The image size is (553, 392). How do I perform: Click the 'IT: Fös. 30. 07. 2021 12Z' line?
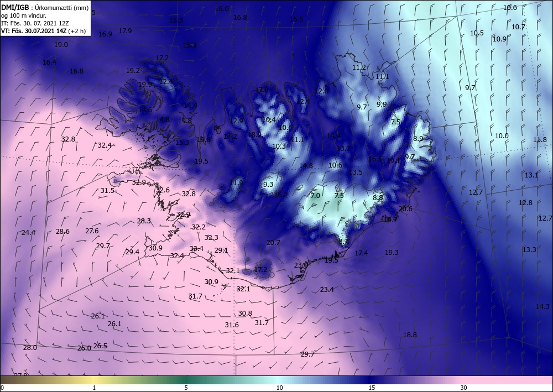(x=34, y=23)
